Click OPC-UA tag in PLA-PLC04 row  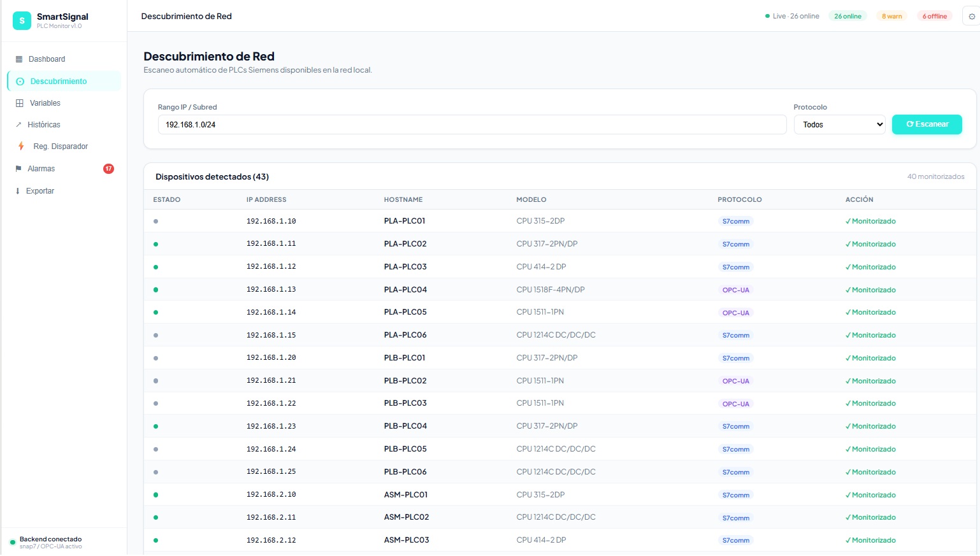coord(736,290)
